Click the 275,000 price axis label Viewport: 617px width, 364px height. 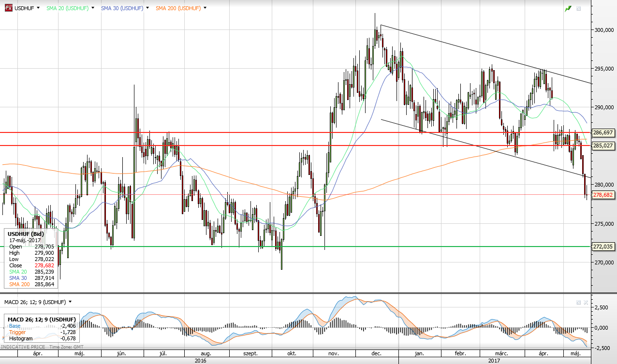[603, 223]
